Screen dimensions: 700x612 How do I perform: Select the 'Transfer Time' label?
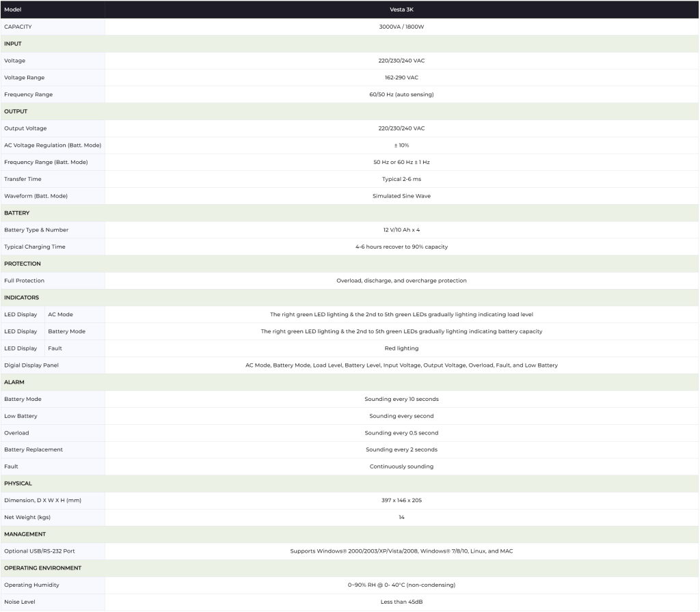(x=23, y=180)
